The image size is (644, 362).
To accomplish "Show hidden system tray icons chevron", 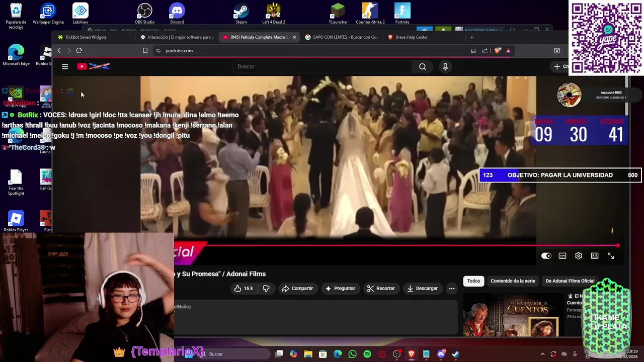I will pyautogui.click(x=542, y=354).
